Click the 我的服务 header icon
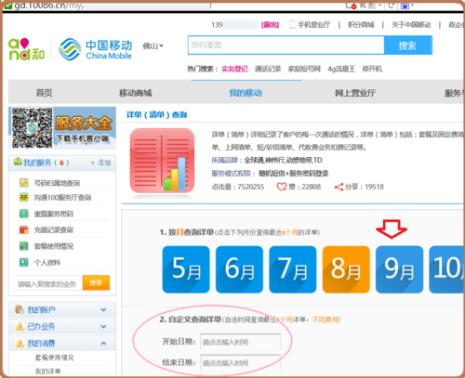Viewport: 465px width, 378px height. pos(18,162)
